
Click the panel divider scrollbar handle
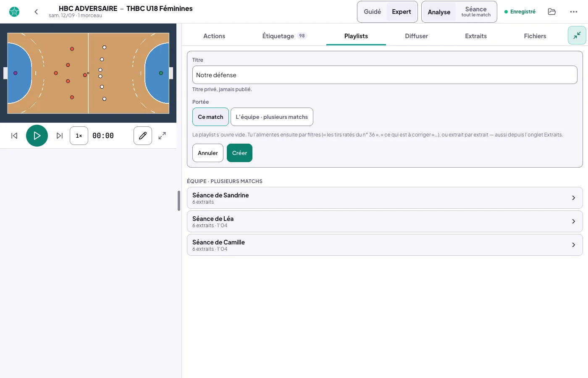coord(179,201)
